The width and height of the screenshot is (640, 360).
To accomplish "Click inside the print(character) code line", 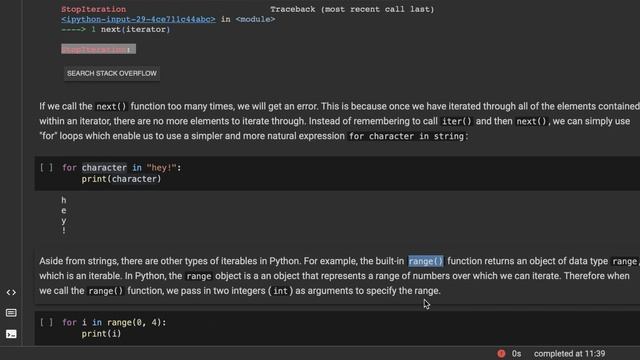I will coord(121,179).
